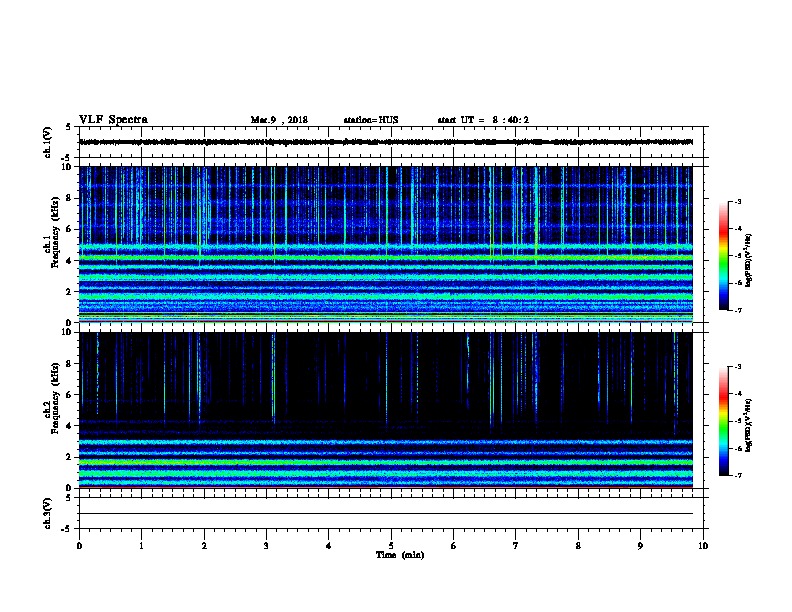This screenshot has height=612, width=792.
Task: Click the time-axis tick label "7"
Action: (516, 546)
